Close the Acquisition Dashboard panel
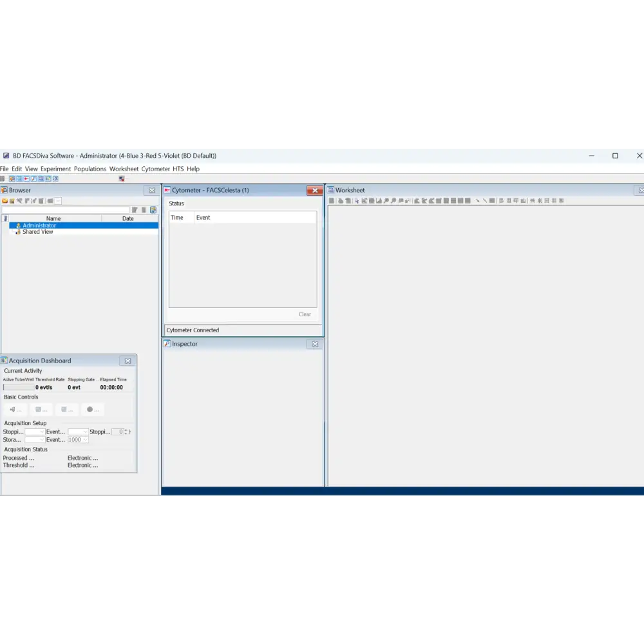This screenshot has height=644, width=644. (128, 361)
